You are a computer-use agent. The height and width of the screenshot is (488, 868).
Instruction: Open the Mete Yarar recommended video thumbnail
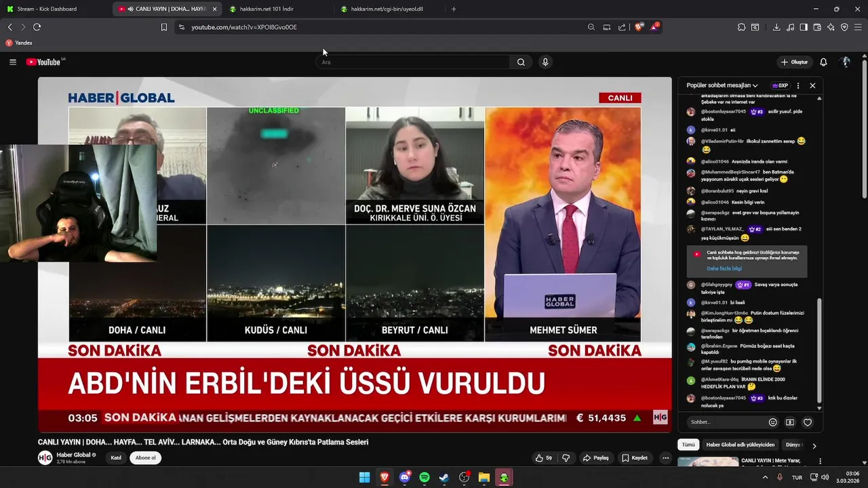(708, 462)
